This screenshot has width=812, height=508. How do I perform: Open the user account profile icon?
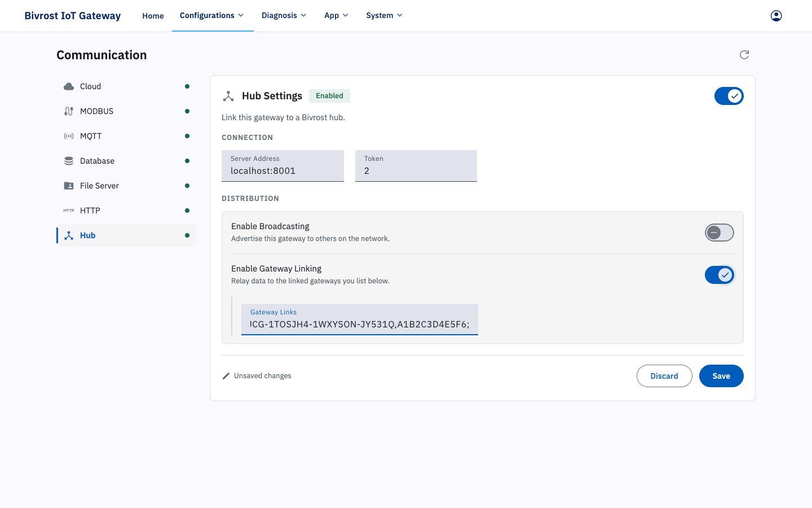[x=776, y=16]
